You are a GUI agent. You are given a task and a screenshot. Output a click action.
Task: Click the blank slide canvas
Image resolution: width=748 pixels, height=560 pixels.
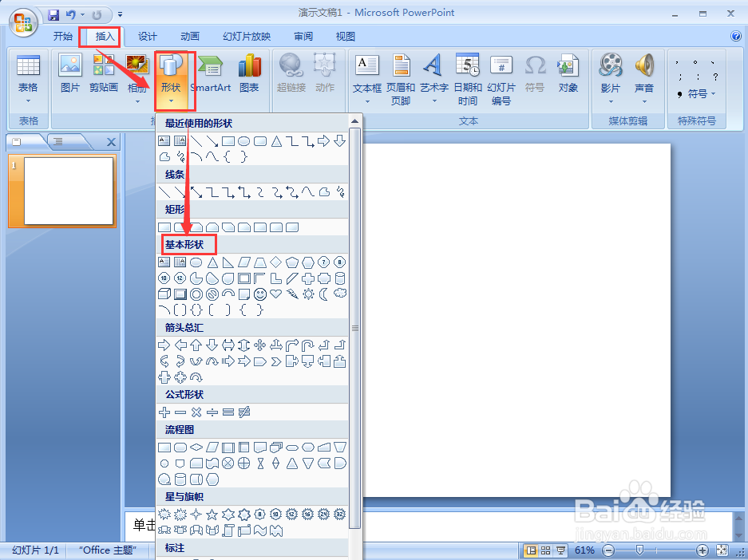coord(516,319)
